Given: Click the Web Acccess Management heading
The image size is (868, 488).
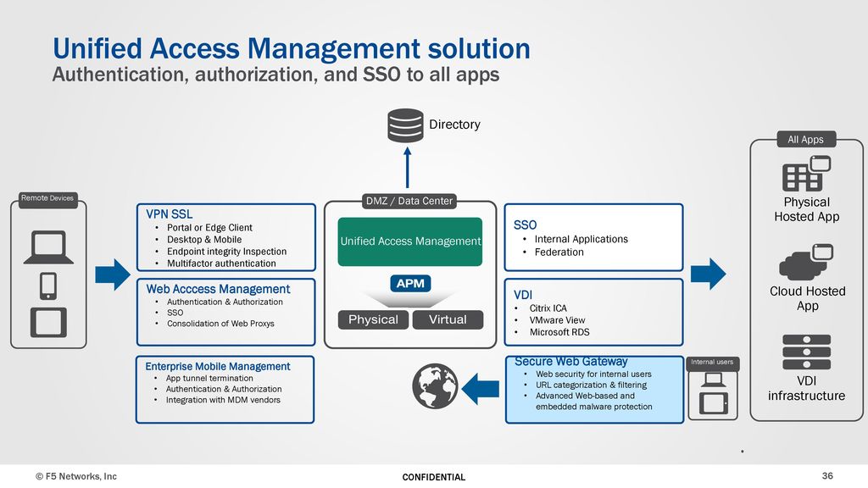Looking at the screenshot, I should 218,289.
